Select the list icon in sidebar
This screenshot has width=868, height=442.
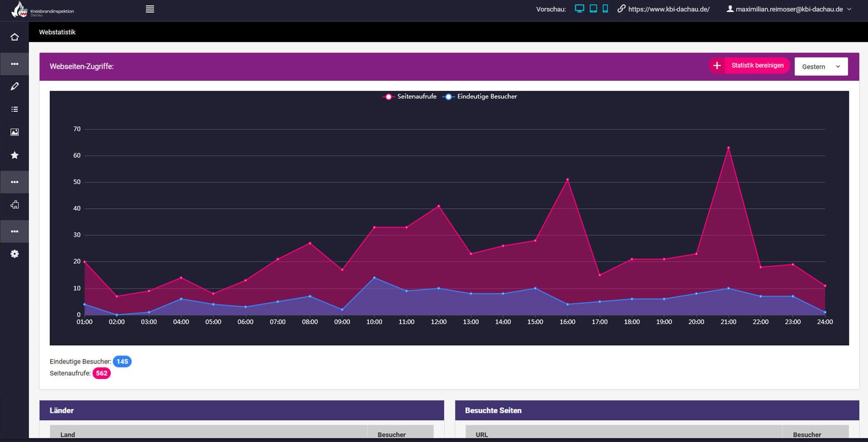15,109
